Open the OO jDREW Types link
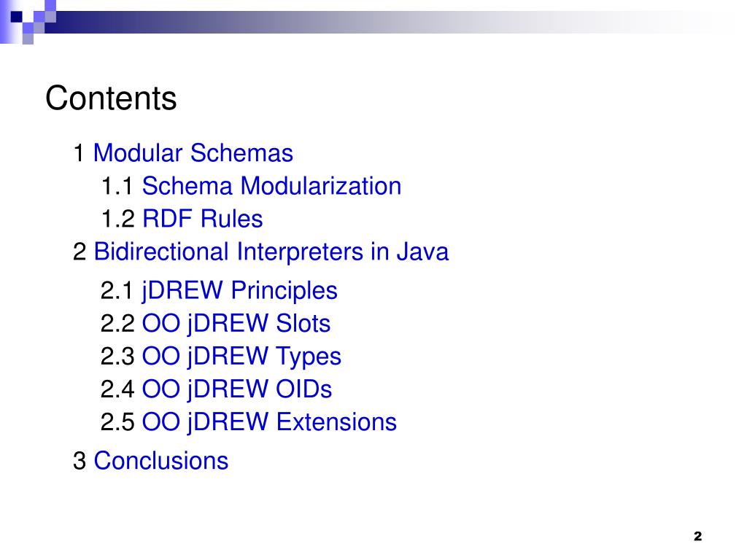747x560 pixels. [241, 357]
